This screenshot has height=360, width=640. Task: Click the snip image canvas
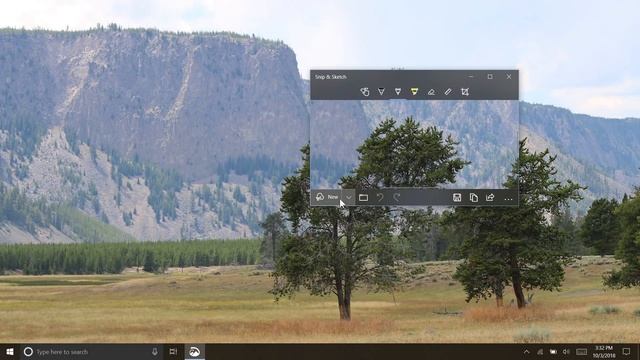pyautogui.click(x=414, y=144)
